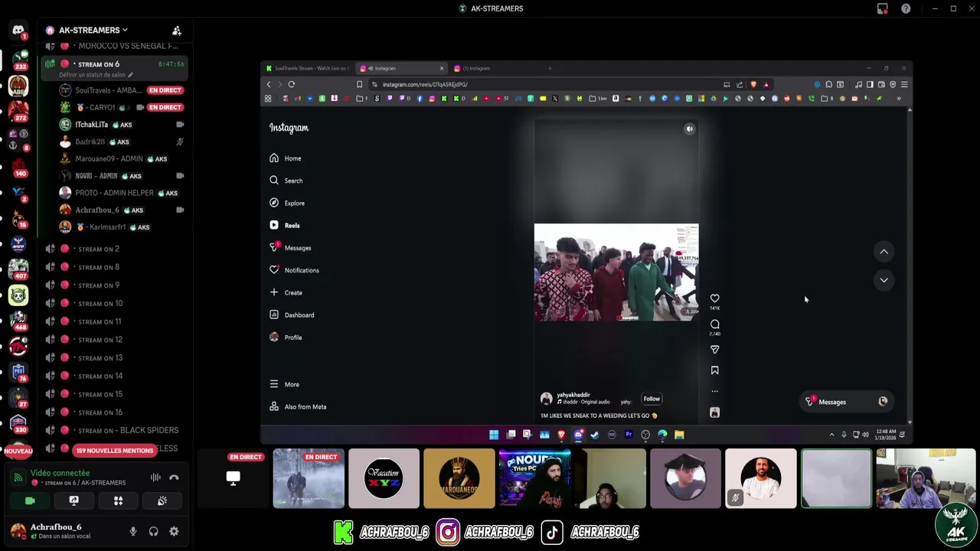The height and width of the screenshot is (551, 980).
Task: Switch to SoulTravels Stream browser tab
Action: pyautogui.click(x=308, y=68)
